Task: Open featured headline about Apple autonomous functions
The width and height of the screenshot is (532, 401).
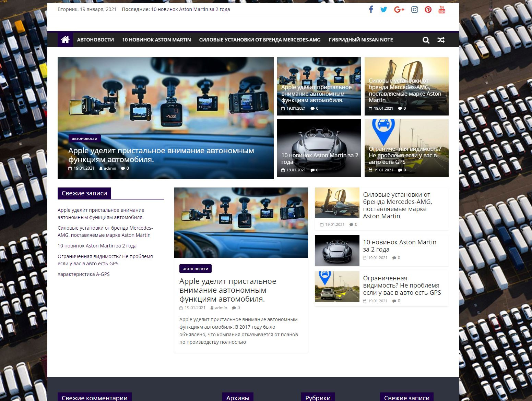Action: (161, 155)
